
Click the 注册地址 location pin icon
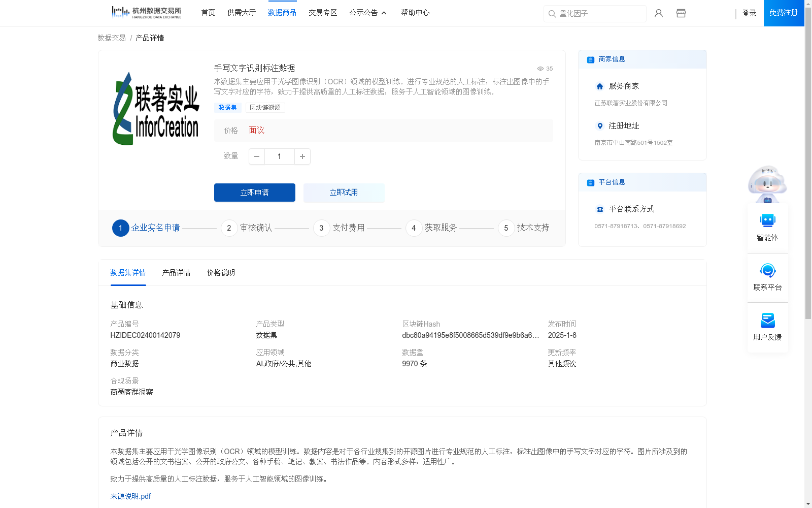tap(600, 126)
